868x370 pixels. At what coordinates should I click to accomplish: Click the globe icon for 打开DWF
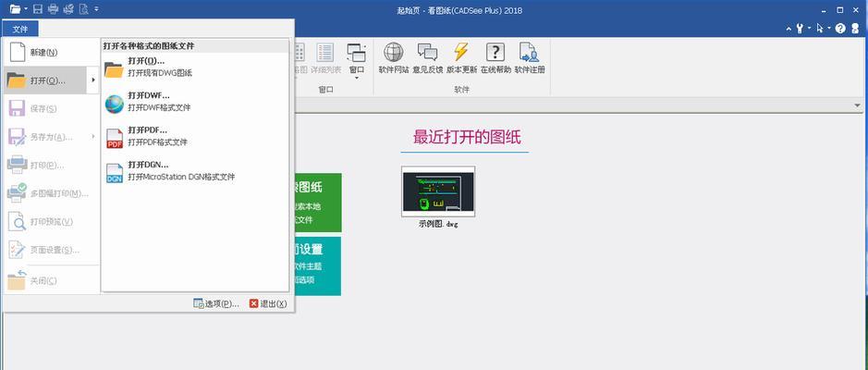(114, 104)
